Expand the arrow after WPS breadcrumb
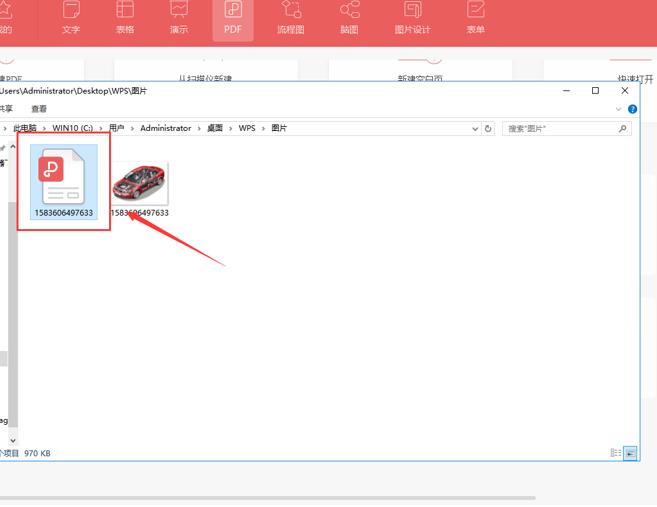The height and width of the screenshot is (507, 657). pyautogui.click(x=263, y=129)
